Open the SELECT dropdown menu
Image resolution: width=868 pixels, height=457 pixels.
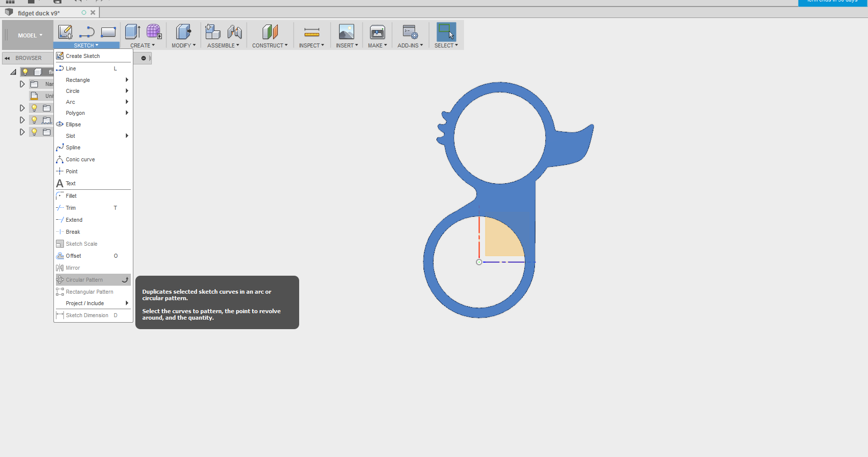click(x=446, y=45)
